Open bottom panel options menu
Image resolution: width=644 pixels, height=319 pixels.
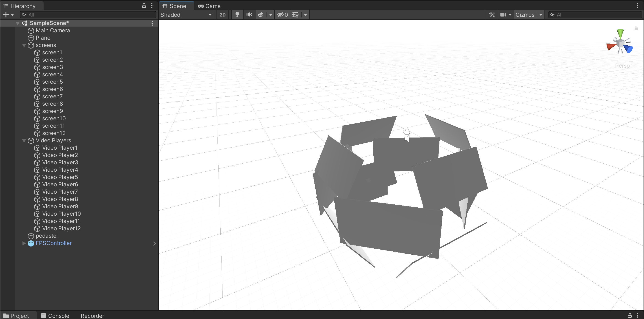[x=637, y=316]
